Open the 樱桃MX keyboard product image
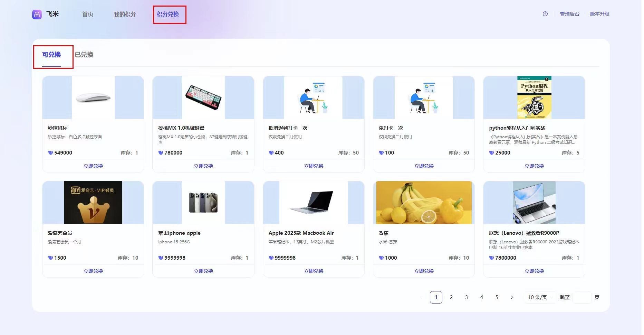The image size is (644, 335). (203, 97)
